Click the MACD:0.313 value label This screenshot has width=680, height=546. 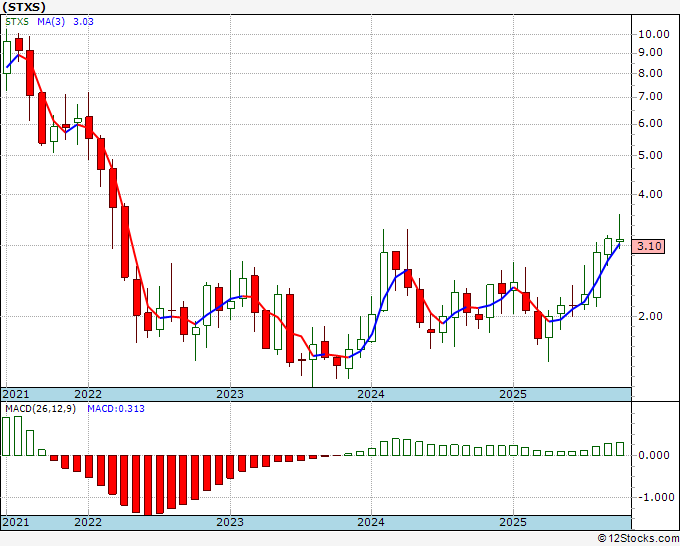[116, 409]
